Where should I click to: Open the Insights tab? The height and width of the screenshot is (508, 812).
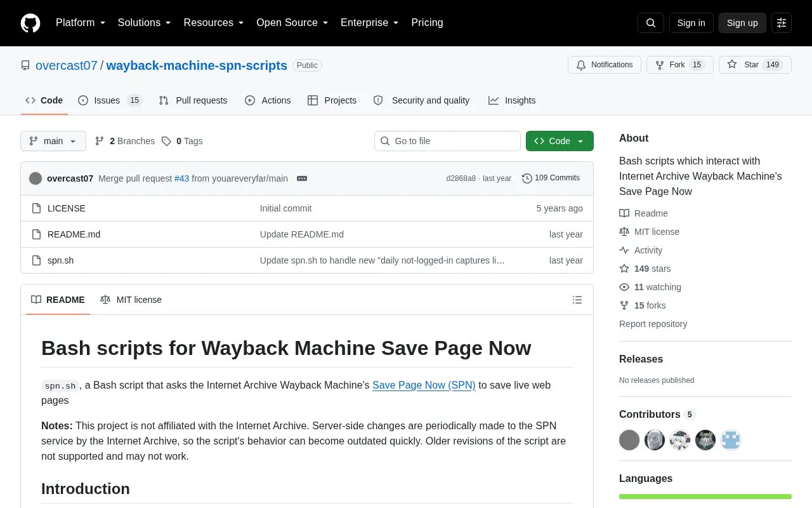point(512,100)
